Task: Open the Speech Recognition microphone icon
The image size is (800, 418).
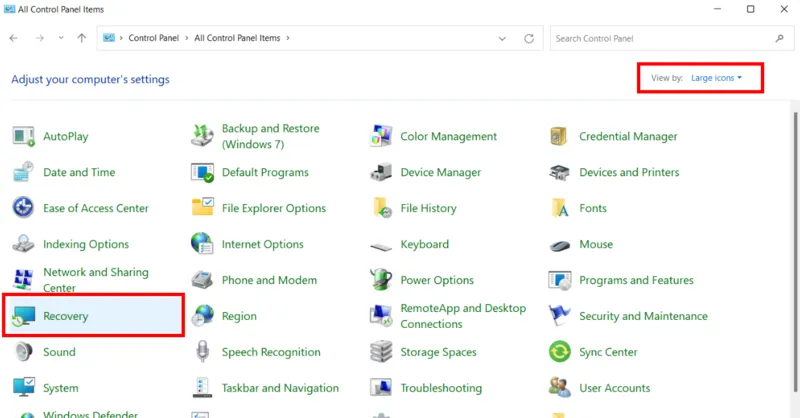Action: coord(203,352)
